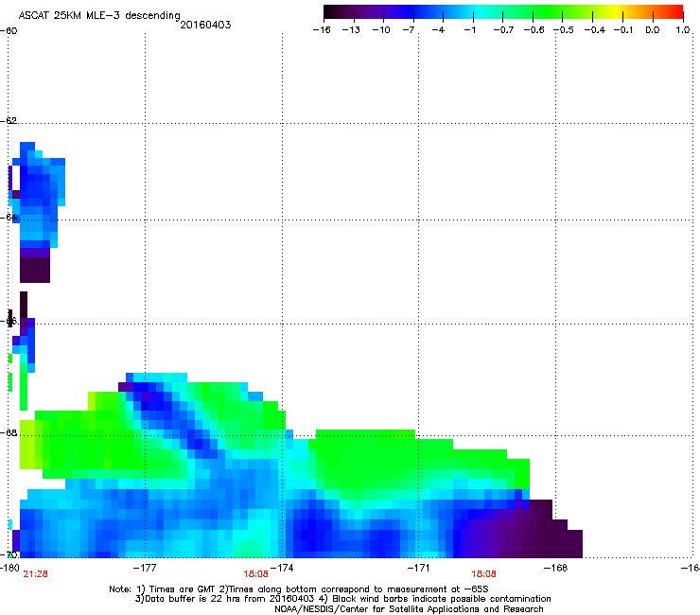Click the red 18:08 time near -174
700x615 pixels.
point(255,574)
